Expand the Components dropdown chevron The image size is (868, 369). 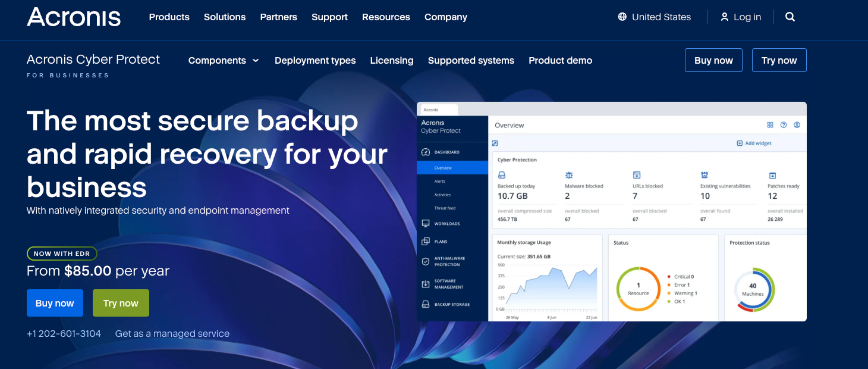point(256,61)
